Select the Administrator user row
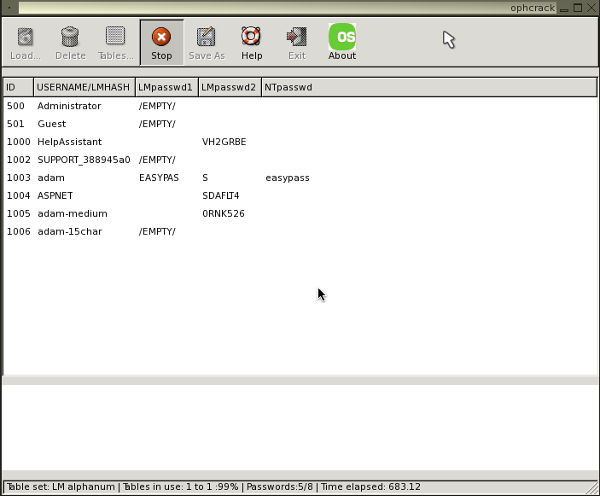This screenshot has width=600, height=496. tap(69, 106)
